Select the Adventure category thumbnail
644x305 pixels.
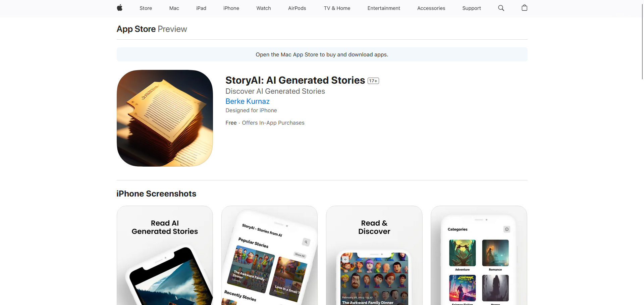[462, 253]
